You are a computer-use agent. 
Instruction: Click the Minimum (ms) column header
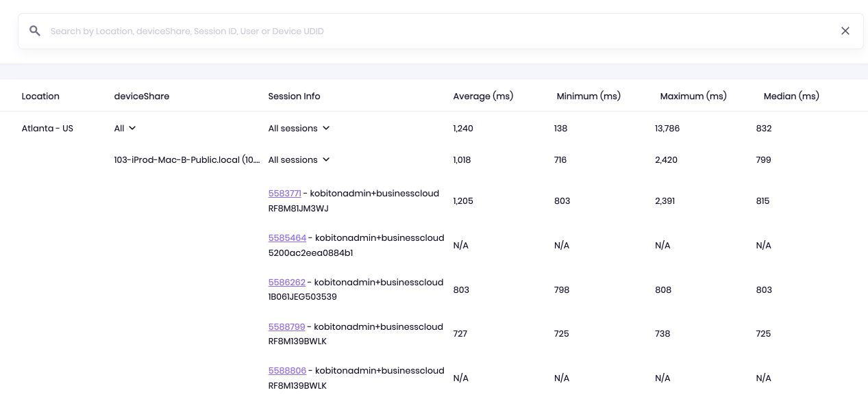tap(588, 96)
